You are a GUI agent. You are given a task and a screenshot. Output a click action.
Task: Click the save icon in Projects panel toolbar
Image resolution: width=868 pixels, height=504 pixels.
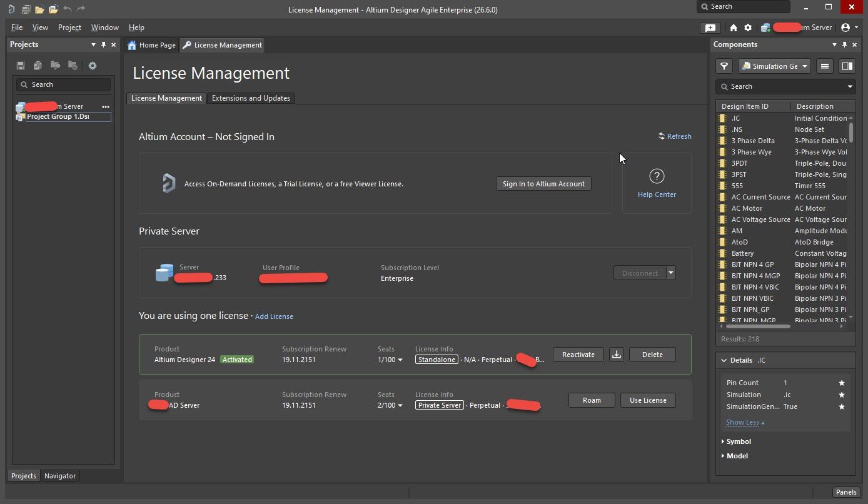tap(21, 66)
